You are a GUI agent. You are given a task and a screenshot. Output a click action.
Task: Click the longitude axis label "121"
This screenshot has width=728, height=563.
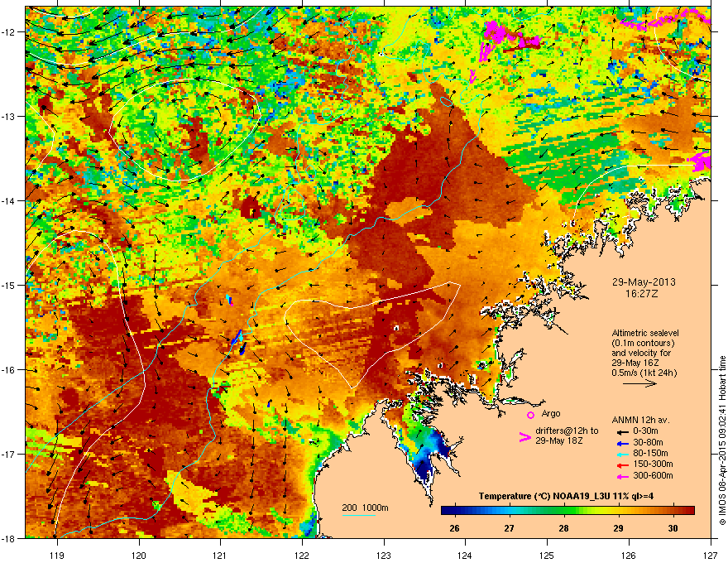point(220,555)
